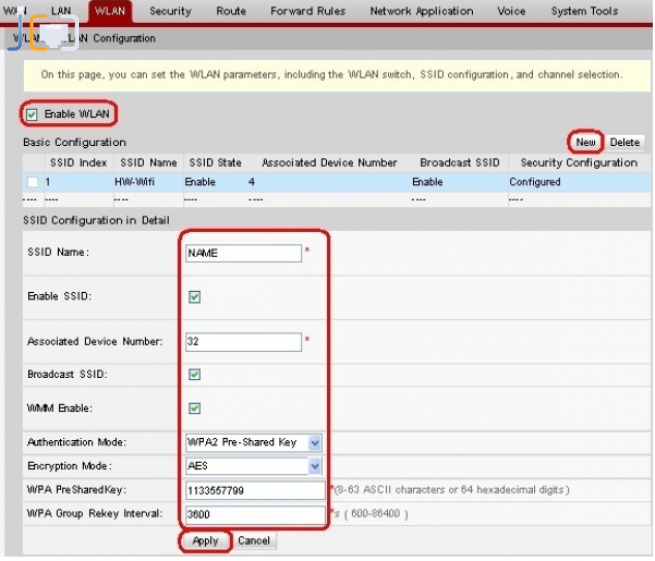This screenshot has height=561, width=655.
Task: Open the Forward Rules tab
Action: pos(308,11)
